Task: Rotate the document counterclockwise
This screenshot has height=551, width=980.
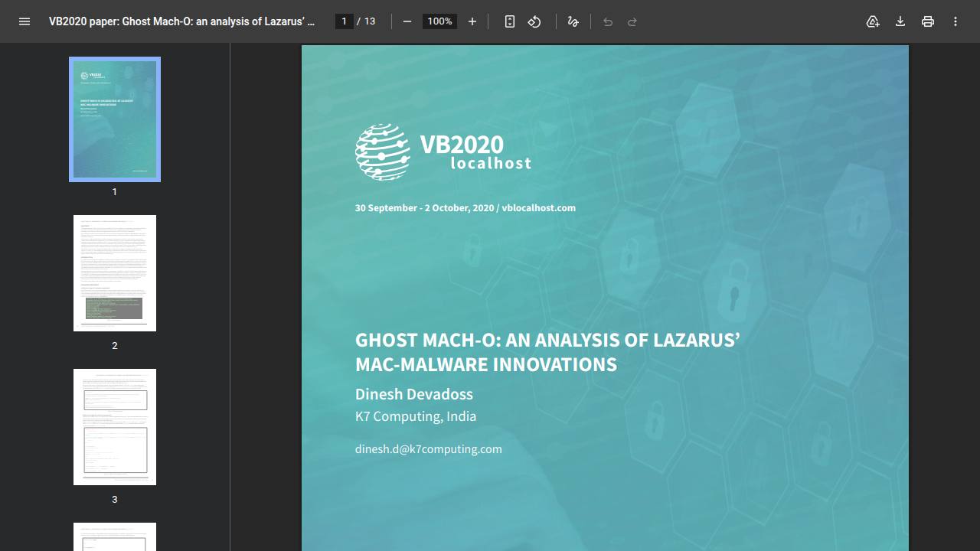Action: pos(534,21)
